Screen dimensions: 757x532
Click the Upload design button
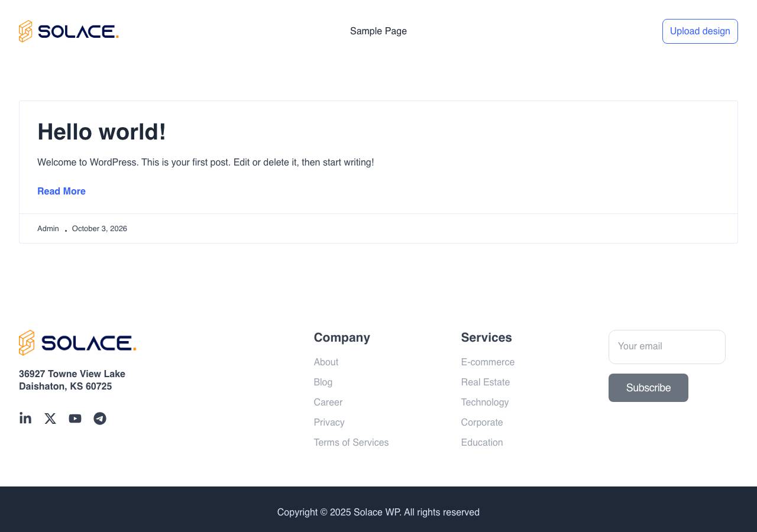click(x=700, y=31)
